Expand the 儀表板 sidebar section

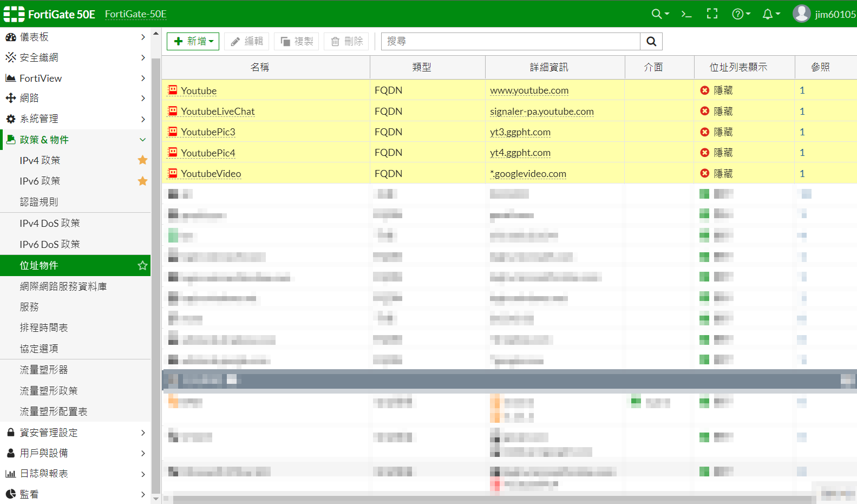click(75, 37)
